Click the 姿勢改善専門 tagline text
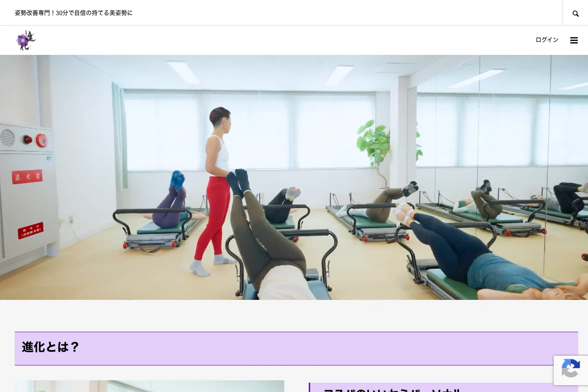This screenshot has height=392, width=588. point(73,13)
